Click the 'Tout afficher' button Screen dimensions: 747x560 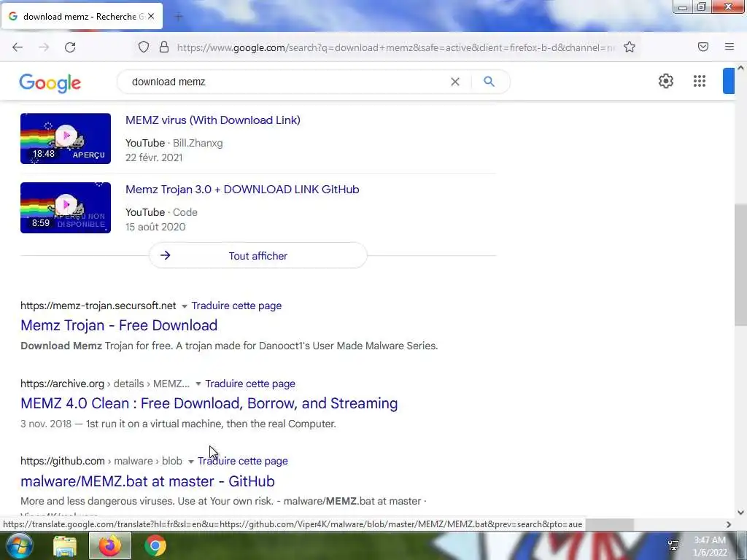[258, 256]
